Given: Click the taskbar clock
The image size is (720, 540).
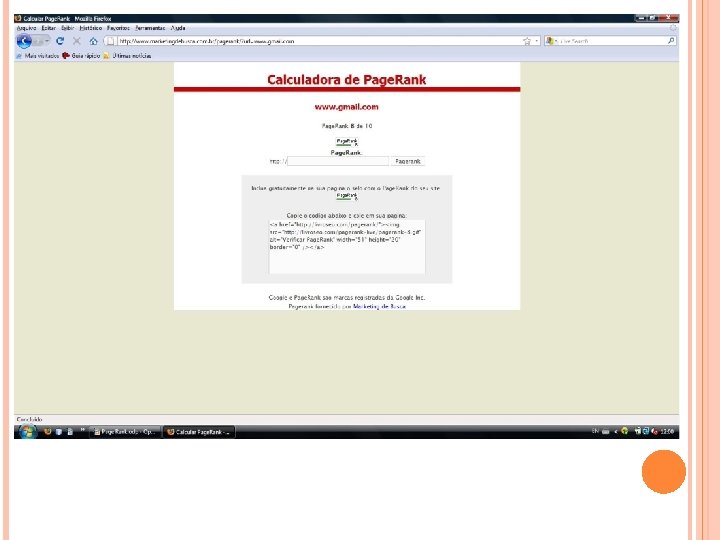Looking at the screenshot, I should coord(667,431).
